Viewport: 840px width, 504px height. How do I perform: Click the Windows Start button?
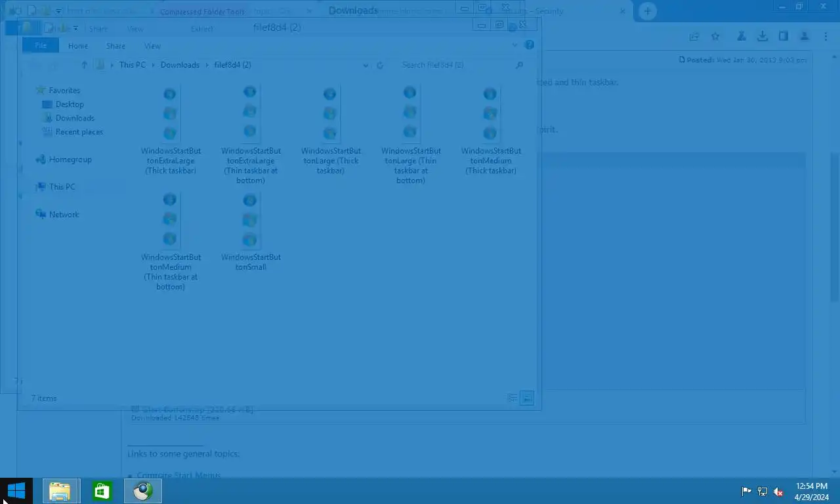pyautogui.click(x=16, y=491)
